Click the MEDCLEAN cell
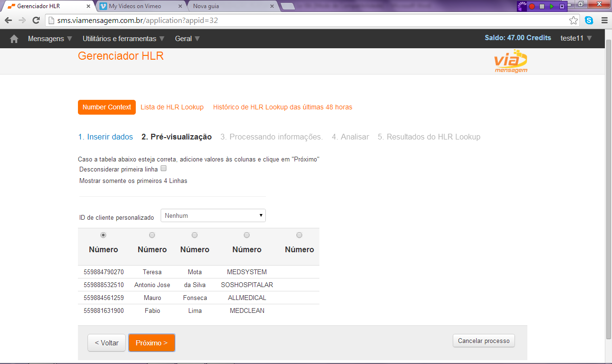The width and height of the screenshot is (612, 364). click(247, 310)
